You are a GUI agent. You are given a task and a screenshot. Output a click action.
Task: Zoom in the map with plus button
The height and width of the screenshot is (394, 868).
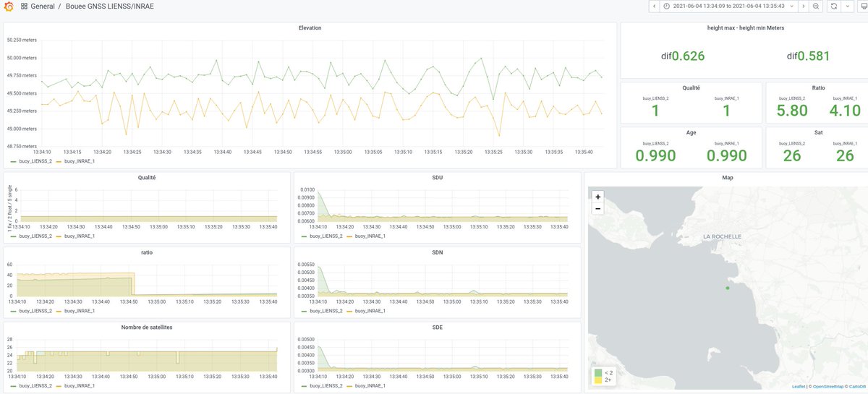tap(597, 197)
